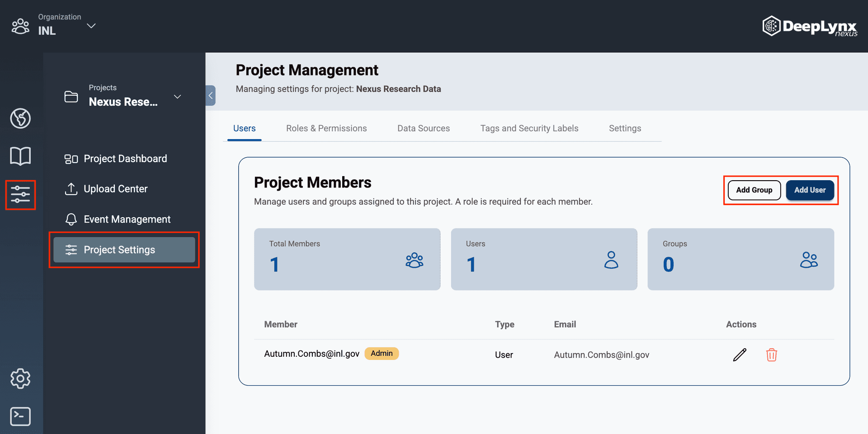The image size is (868, 434).
Task: Click the Admin badge next to Autumn.Combs
Action: click(381, 354)
